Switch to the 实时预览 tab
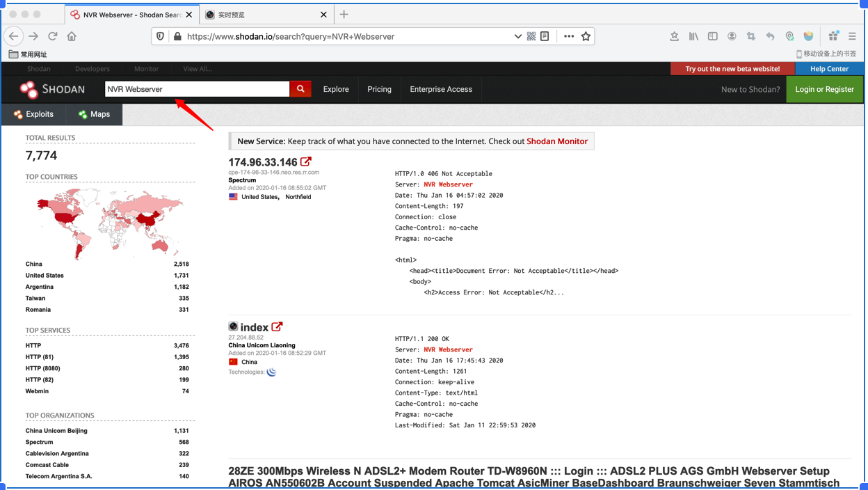Viewport: 868px width, 490px height. coord(266,15)
